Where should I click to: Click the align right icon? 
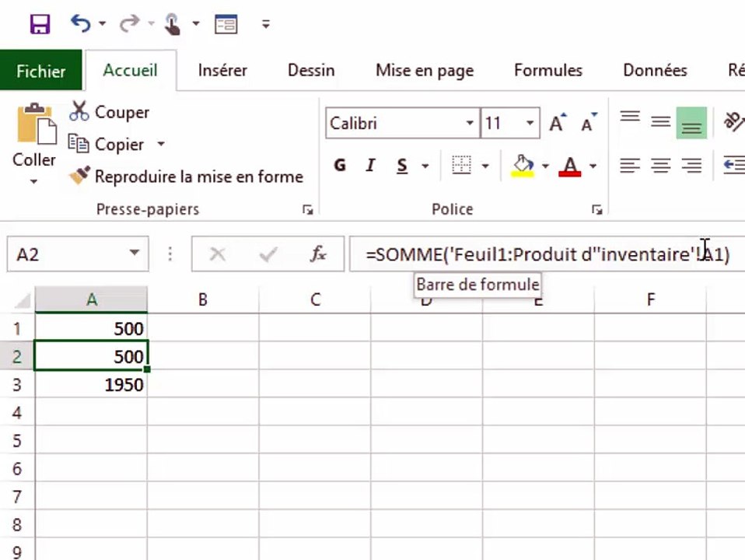[691, 166]
